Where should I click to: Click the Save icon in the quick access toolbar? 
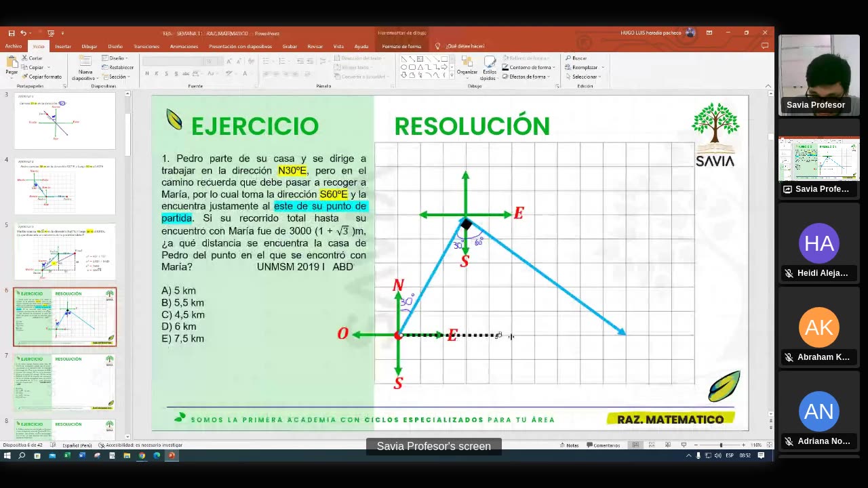(11, 33)
